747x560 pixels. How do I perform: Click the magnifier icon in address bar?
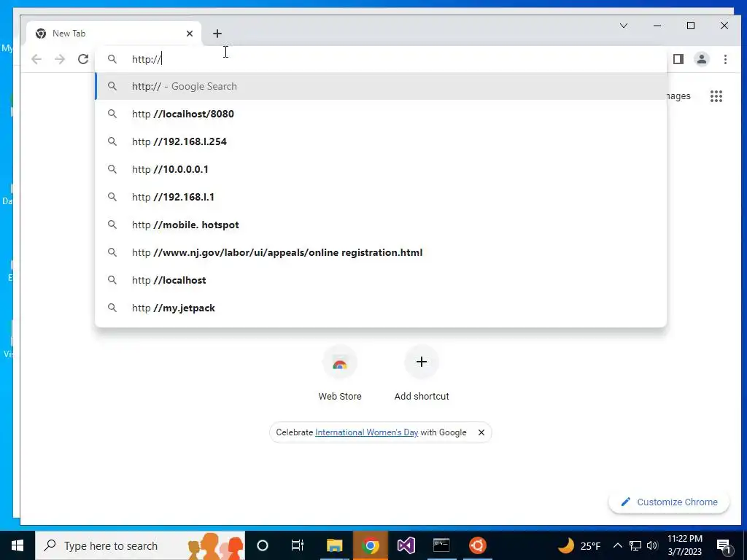pyautogui.click(x=112, y=59)
